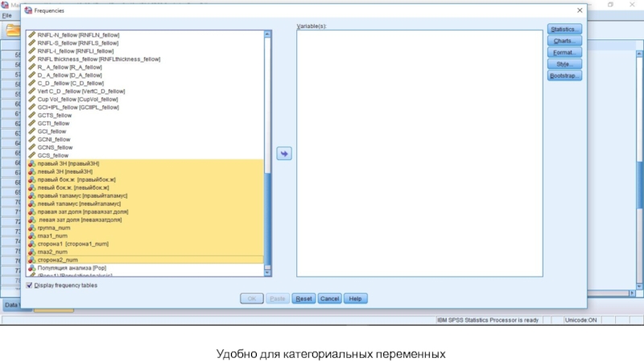This screenshot has height=362, width=644.
Task: Select variable GCNS_fellow
Action: 55,147
